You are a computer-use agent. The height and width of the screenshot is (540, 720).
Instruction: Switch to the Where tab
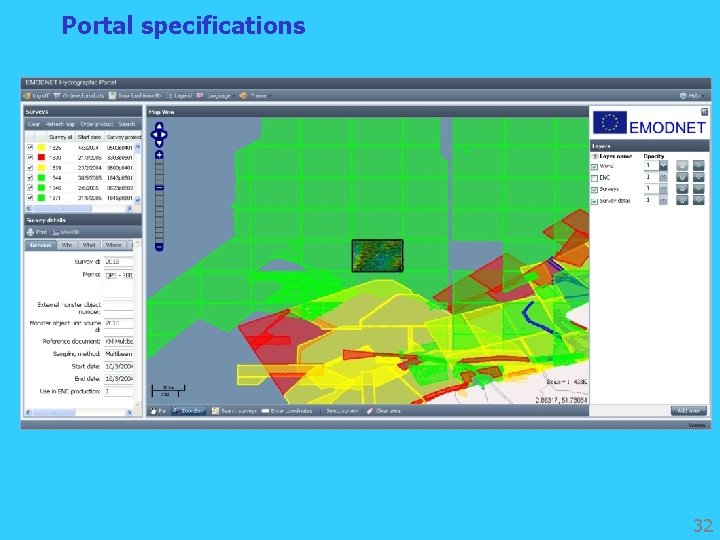point(113,245)
